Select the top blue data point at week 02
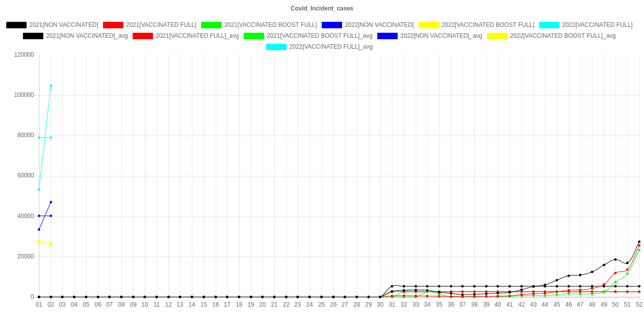 click(x=51, y=202)
